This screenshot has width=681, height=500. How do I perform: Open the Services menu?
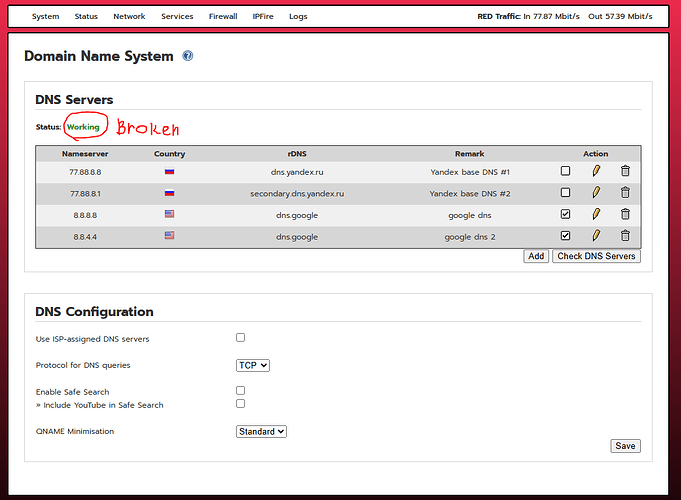pos(177,17)
